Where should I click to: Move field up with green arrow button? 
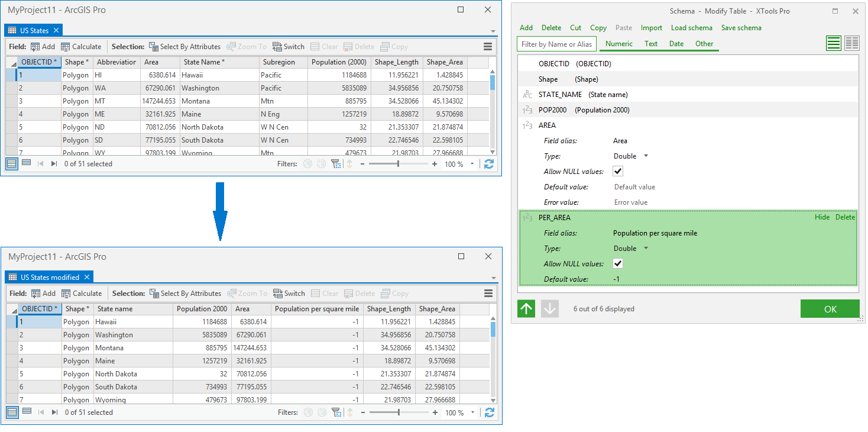[x=526, y=309]
